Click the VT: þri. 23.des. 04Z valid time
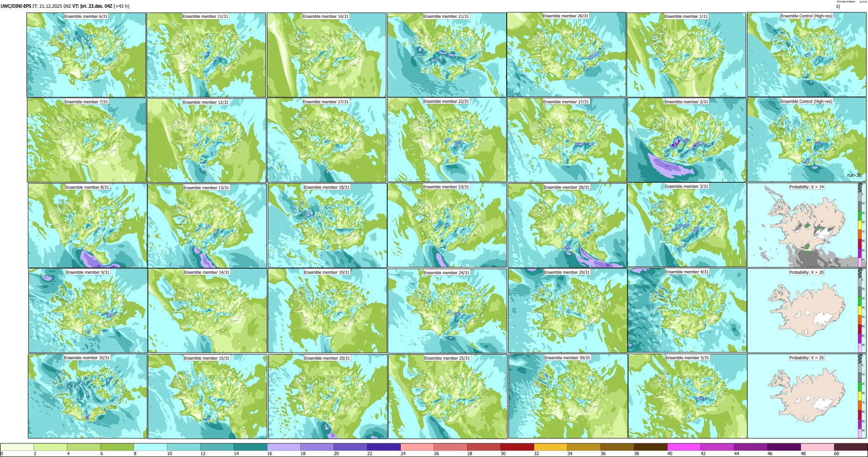 [x=92, y=6]
